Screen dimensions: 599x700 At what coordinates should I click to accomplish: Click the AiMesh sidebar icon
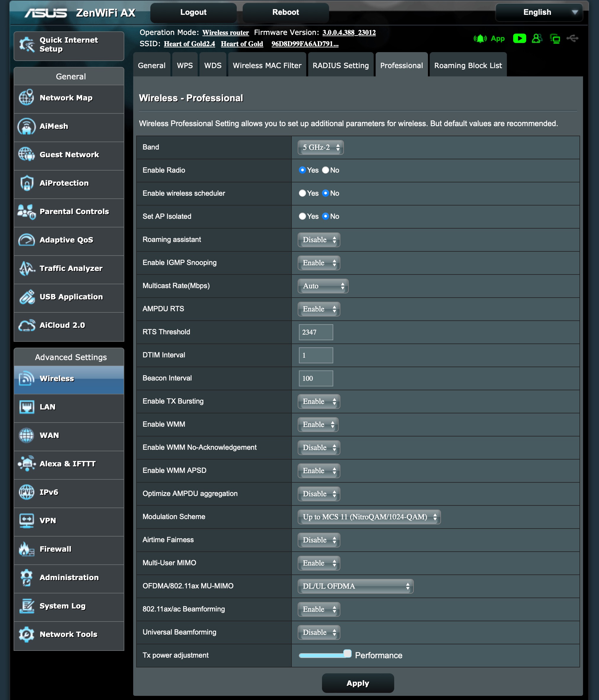[x=26, y=126]
